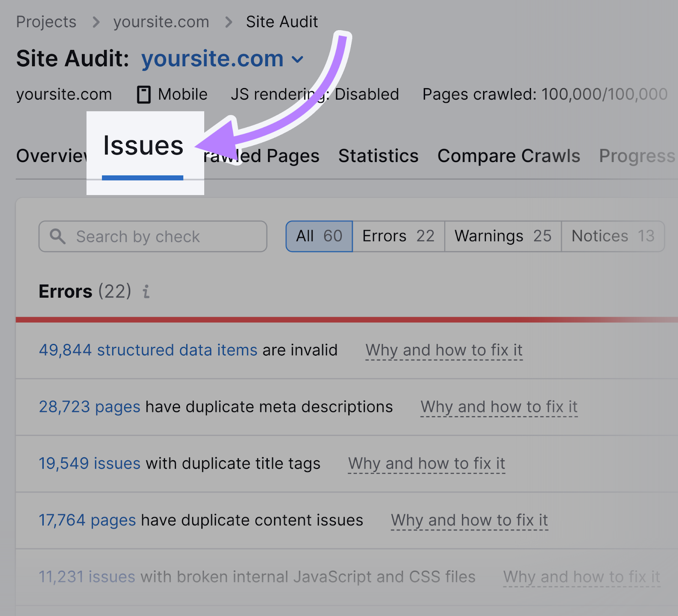678x616 pixels.
Task: Go to the Progress tab
Action: pyautogui.click(x=637, y=156)
